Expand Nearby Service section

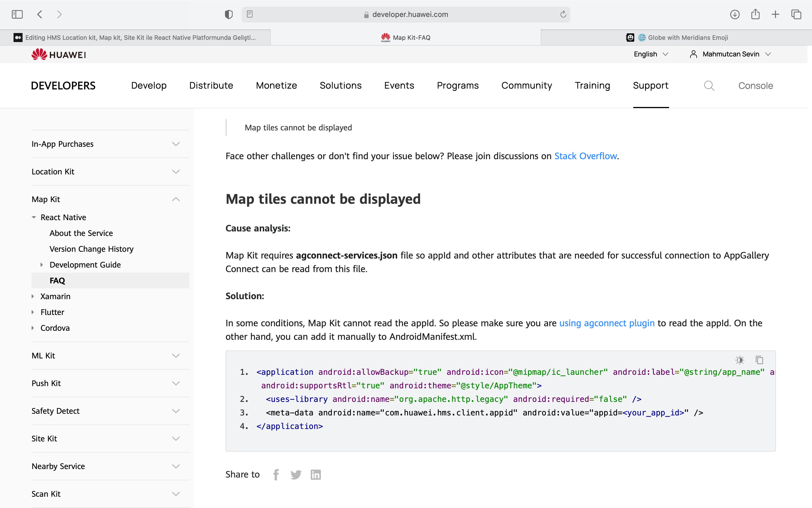pyautogui.click(x=111, y=466)
